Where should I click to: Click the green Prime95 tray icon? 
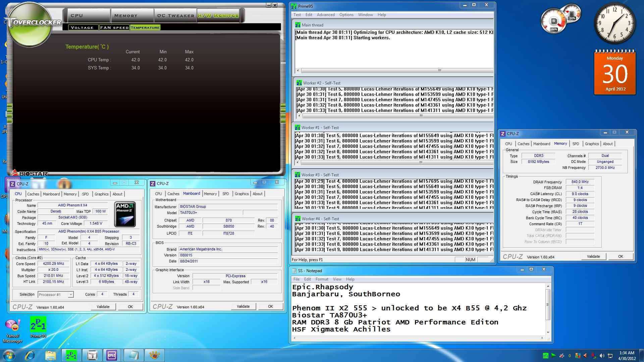(546, 356)
